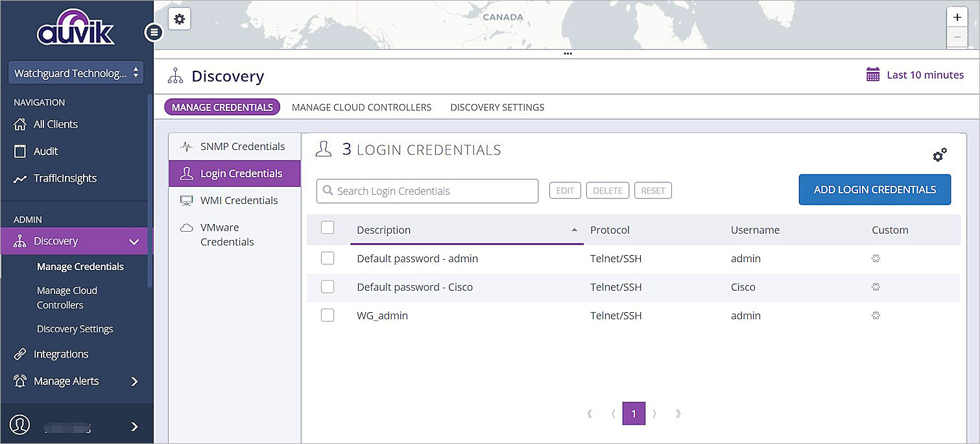Open table column settings gears icon
Screen dimensions: 980x444
(x=939, y=154)
